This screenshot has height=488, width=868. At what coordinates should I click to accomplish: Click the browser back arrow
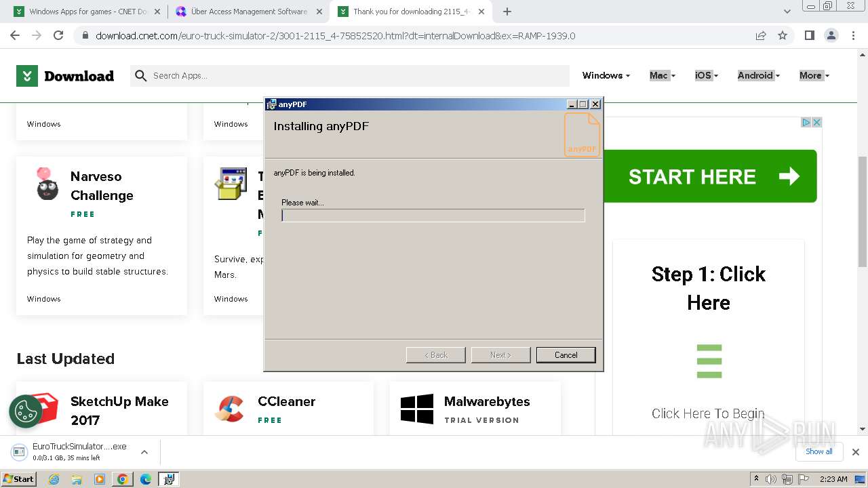click(15, 35)
